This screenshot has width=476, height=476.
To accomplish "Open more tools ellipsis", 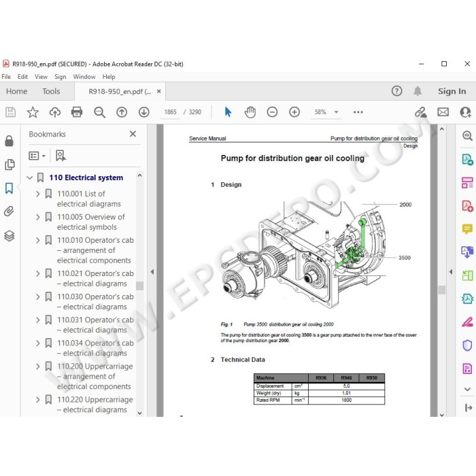I will (x=358, y=112).
